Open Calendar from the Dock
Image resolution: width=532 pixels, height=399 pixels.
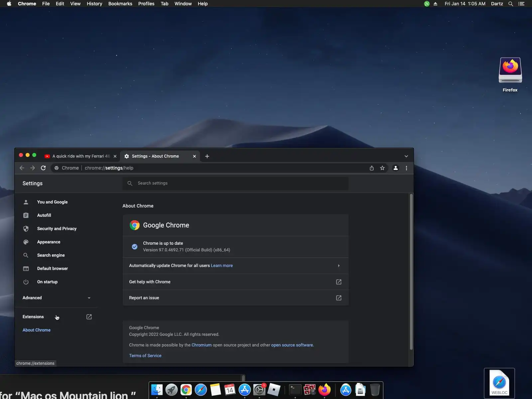tap(230, 390)
